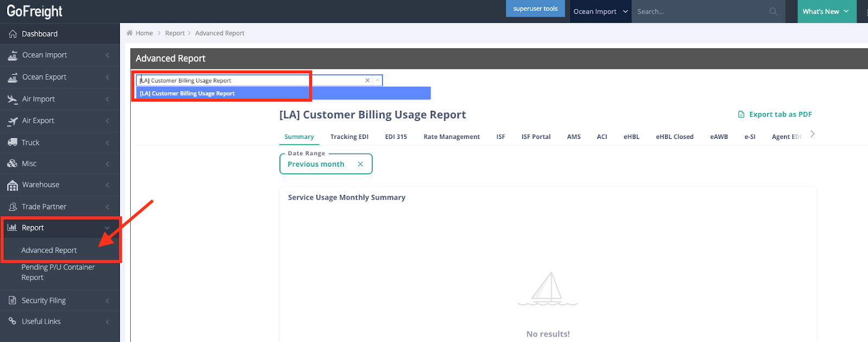
Task: Click the Warehouse building icon
Action: pos(12,186)
